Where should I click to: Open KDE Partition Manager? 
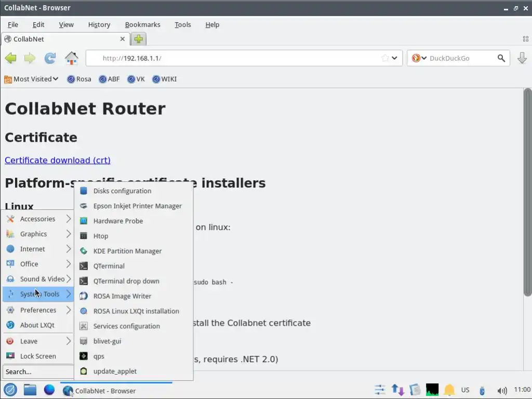click(134, 251)
